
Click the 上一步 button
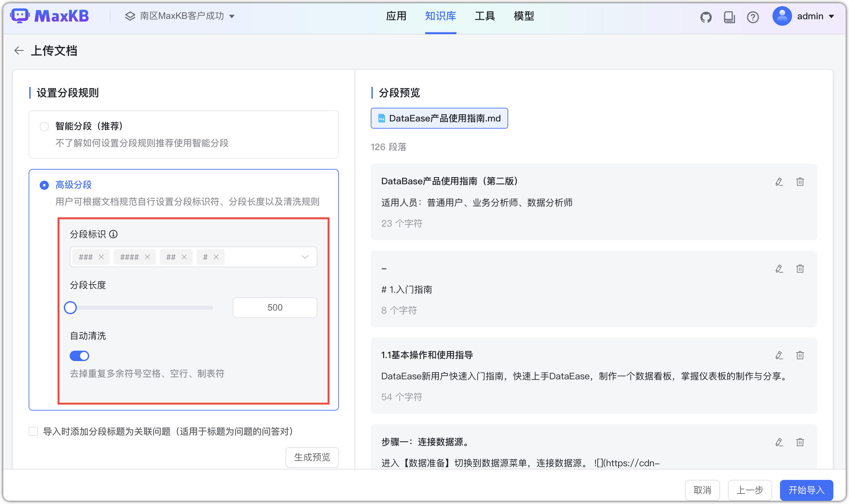pyautogui.click(x=749, y=490)
